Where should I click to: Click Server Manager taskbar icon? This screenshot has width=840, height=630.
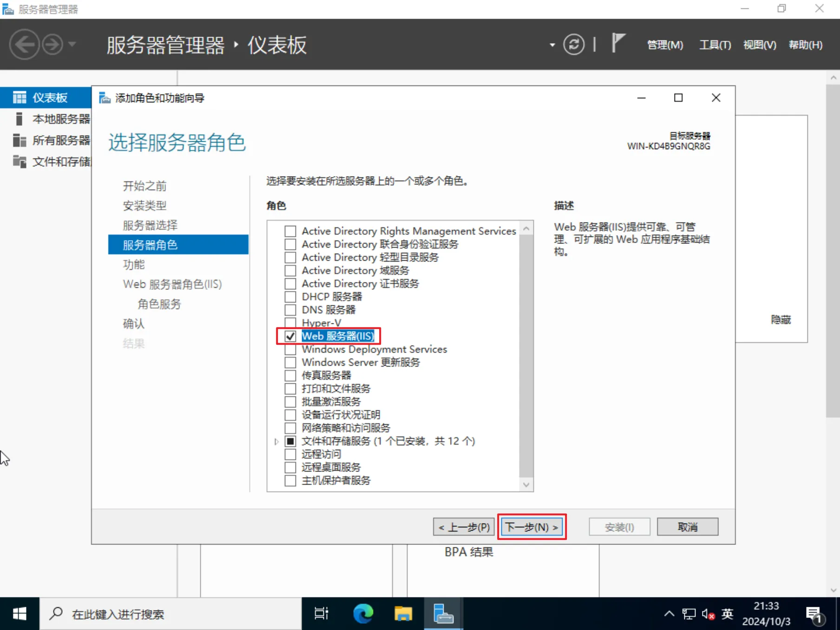443,614
